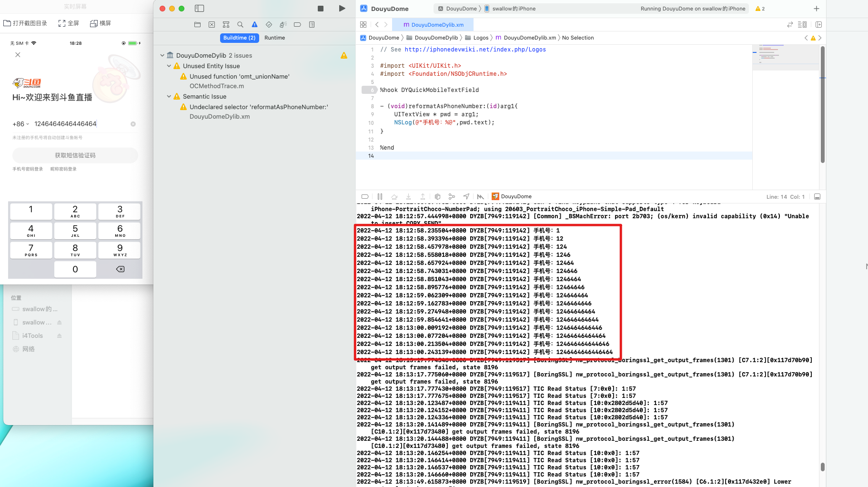Toggle the debug console pane button
This screenshot has height=487, width=868.
point(817,196)
